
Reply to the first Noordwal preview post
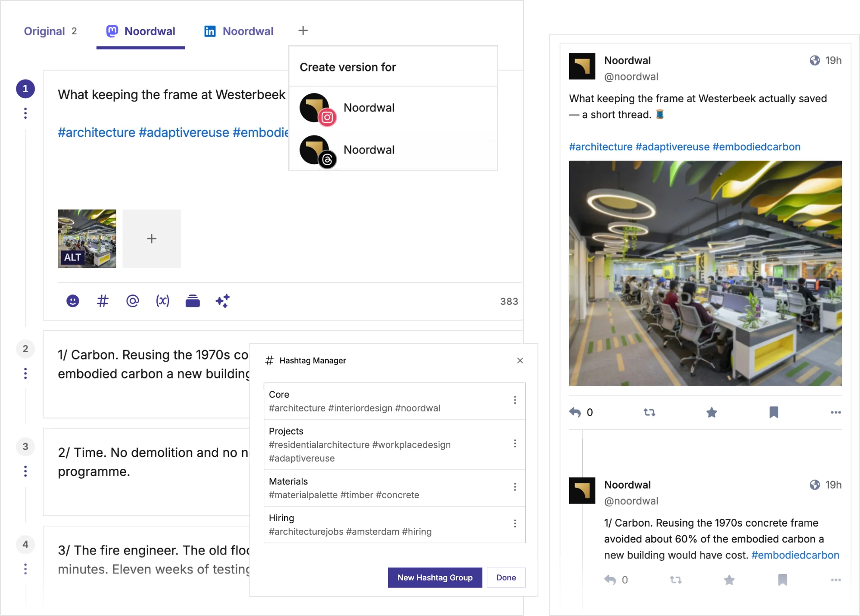[575, 412]
